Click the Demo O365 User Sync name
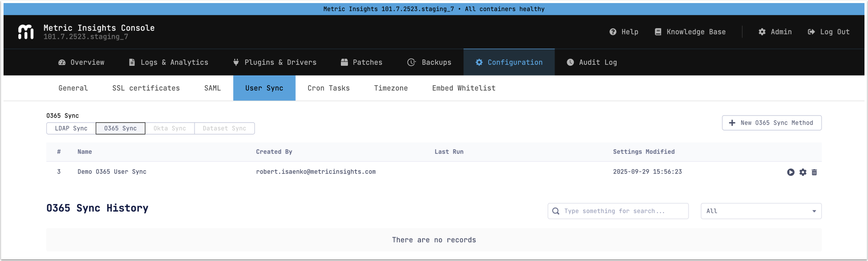Image resolution: width=868 pixels, height=261 pixels. click(x=112, y=172)
